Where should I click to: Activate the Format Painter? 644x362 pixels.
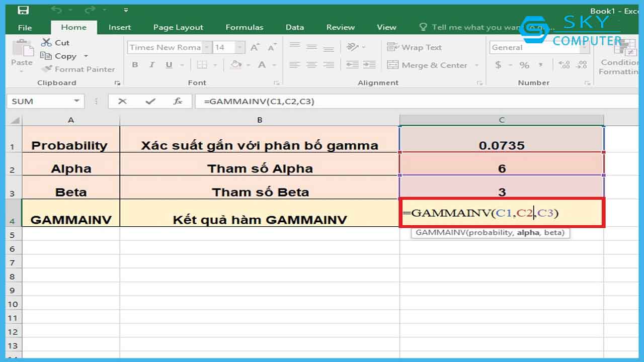coord(78,69)
